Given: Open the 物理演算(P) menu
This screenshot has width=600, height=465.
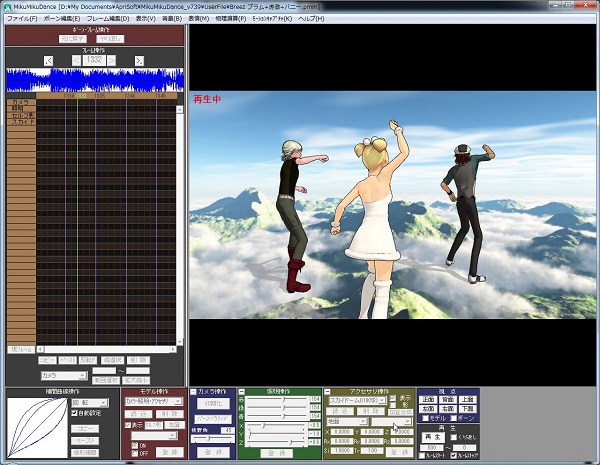Looking at the screenshot, I should point(231,18).
